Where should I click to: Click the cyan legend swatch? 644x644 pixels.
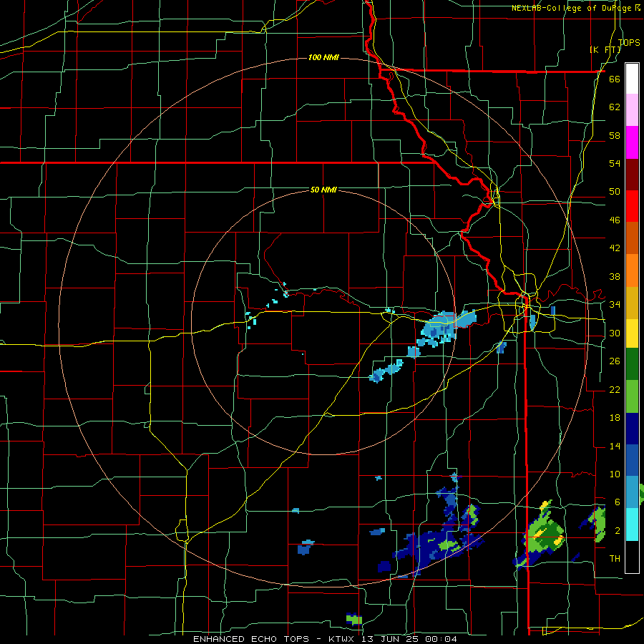click(x=632, y=525)
